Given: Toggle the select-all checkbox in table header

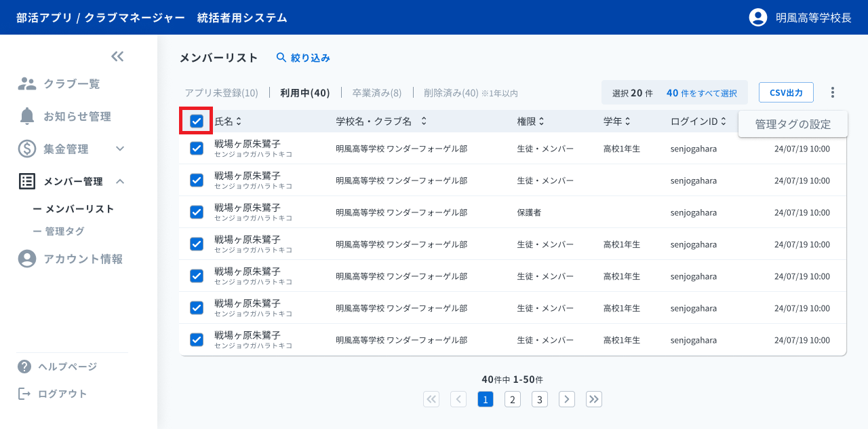Looking at the screenshot, I should click(197, 122).
